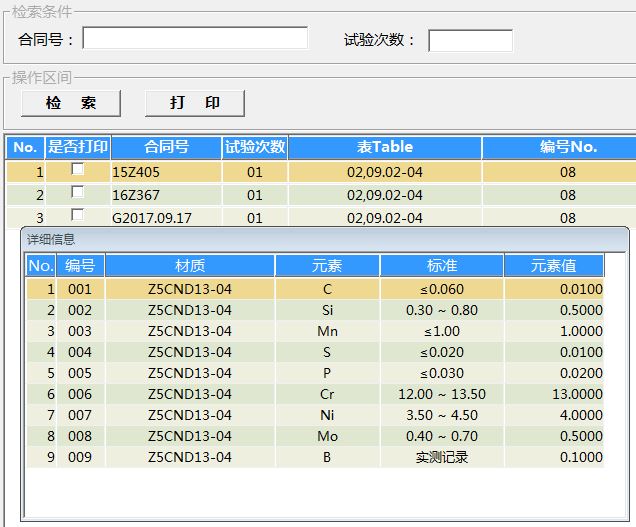
Task: Click the 检索 search button
Action: click(70, 103)
